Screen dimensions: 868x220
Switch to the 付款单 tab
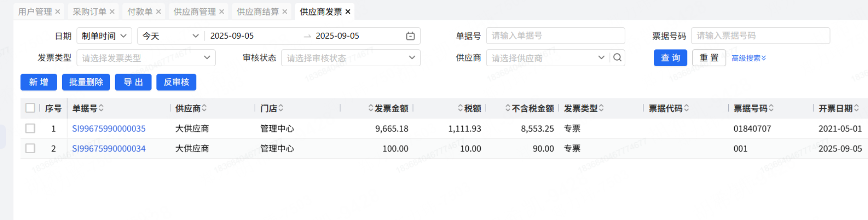coord(140,12)
